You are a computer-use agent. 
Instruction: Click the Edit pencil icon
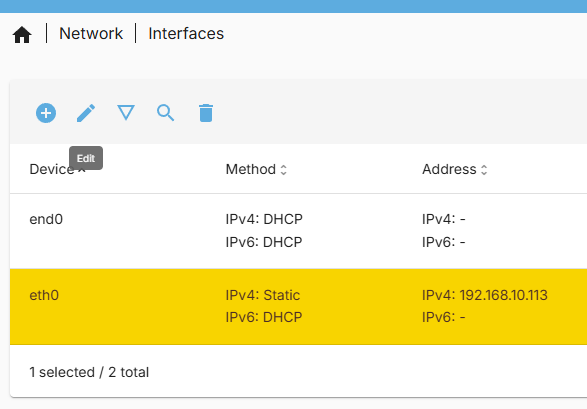click(86, 113)
